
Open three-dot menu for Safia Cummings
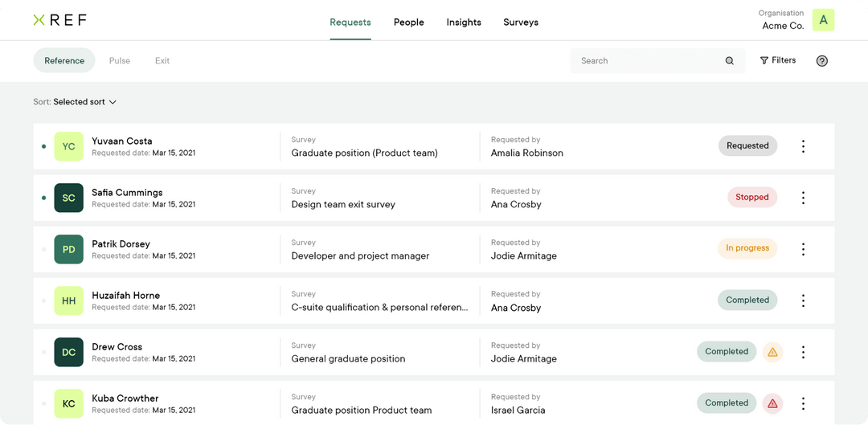[x=803, y=198]
